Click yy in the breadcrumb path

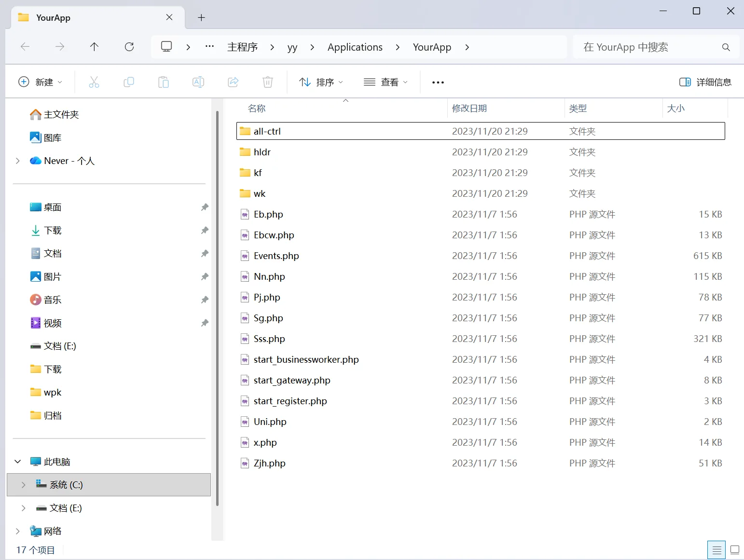292,47
